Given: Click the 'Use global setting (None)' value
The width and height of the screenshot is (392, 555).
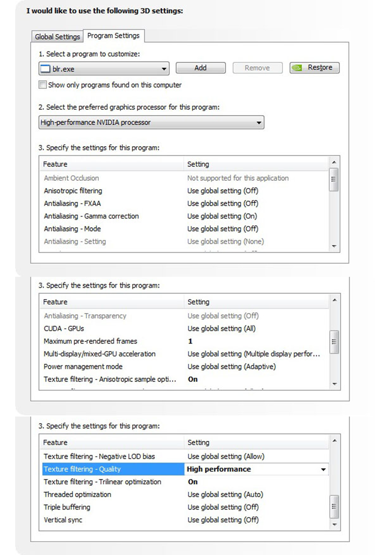Looking at the screenshot, I should (x=226, y=241).
